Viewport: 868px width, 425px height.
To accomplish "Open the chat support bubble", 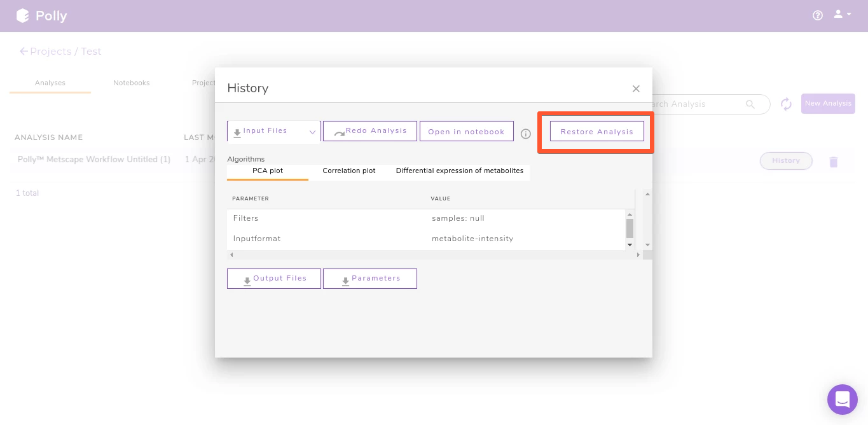I will 842,400.
